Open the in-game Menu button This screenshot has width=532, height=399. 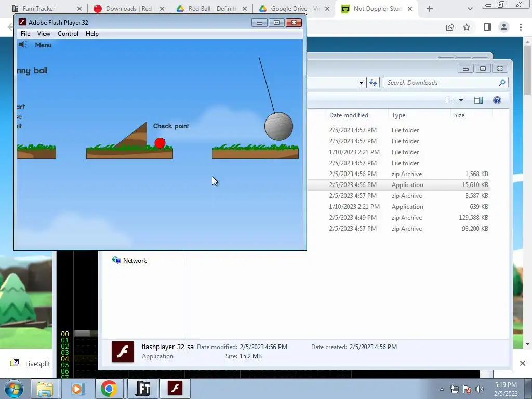click(44, 45)
